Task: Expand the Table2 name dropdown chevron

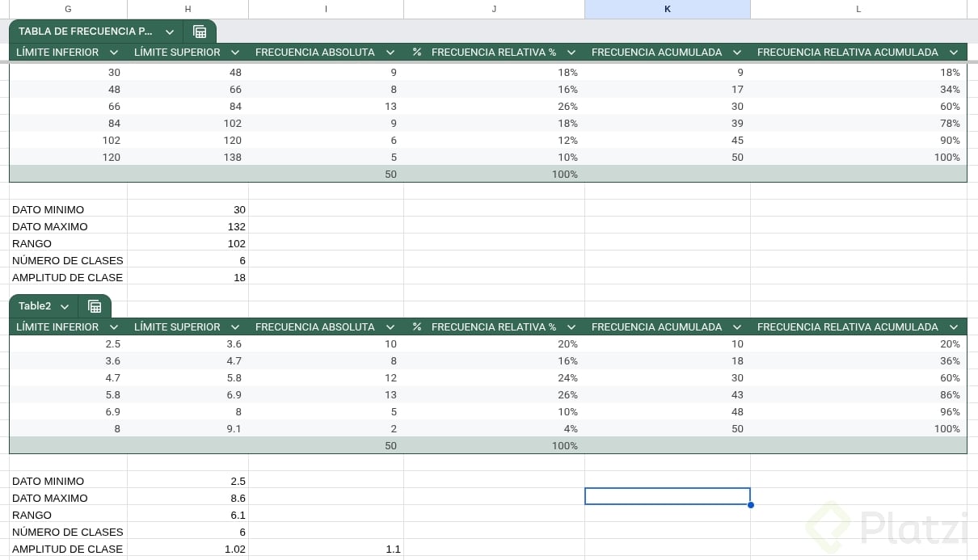Action: pos(65,306)
